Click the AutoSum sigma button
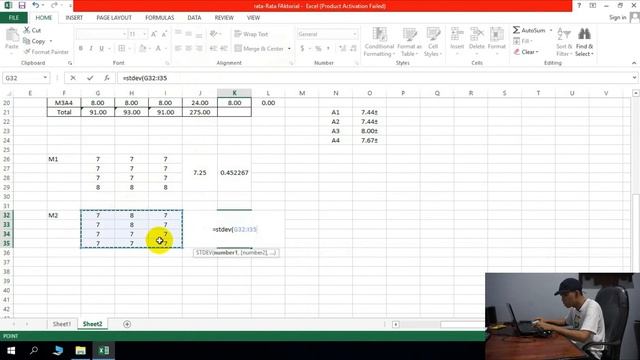 (529, 30)
